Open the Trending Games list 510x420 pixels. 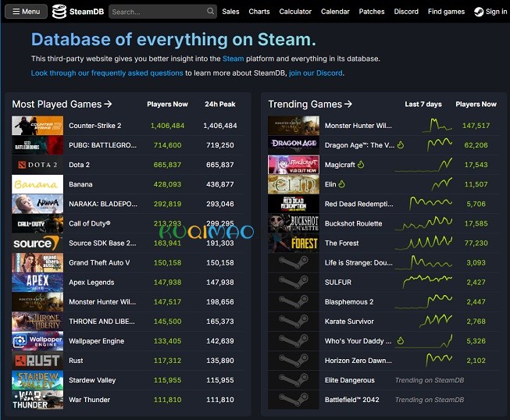(x=310, y=104)
